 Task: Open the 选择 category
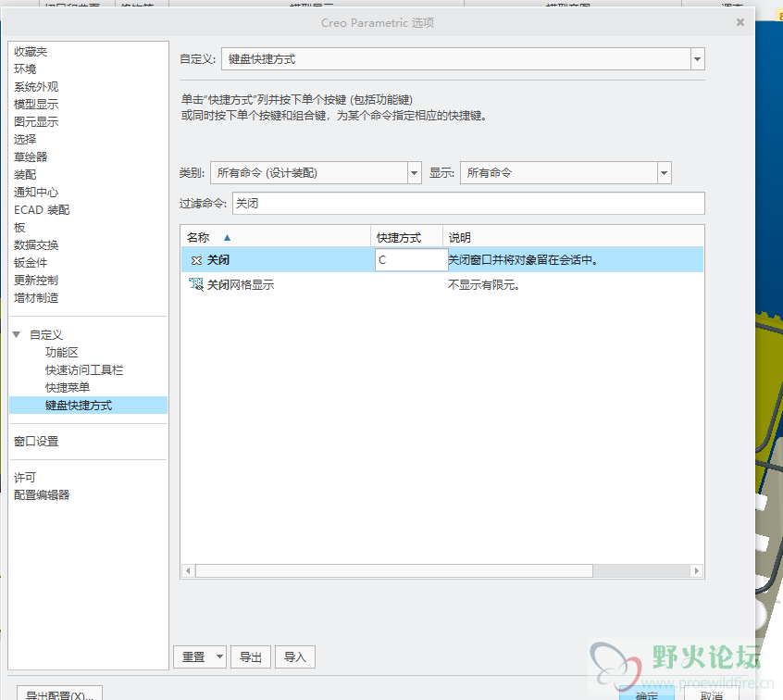(x=25, y=139)
